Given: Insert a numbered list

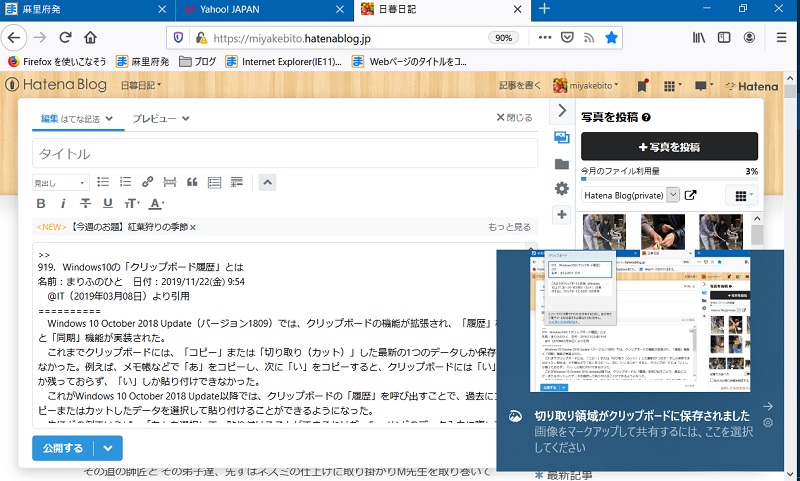Looking at the screenshot, I should tap(126, 182).
